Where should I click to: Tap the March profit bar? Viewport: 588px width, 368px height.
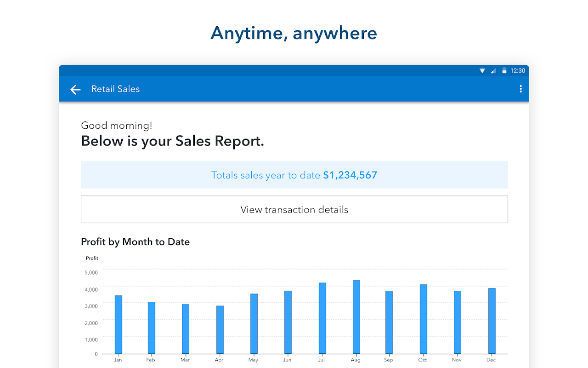click(186, 329)
